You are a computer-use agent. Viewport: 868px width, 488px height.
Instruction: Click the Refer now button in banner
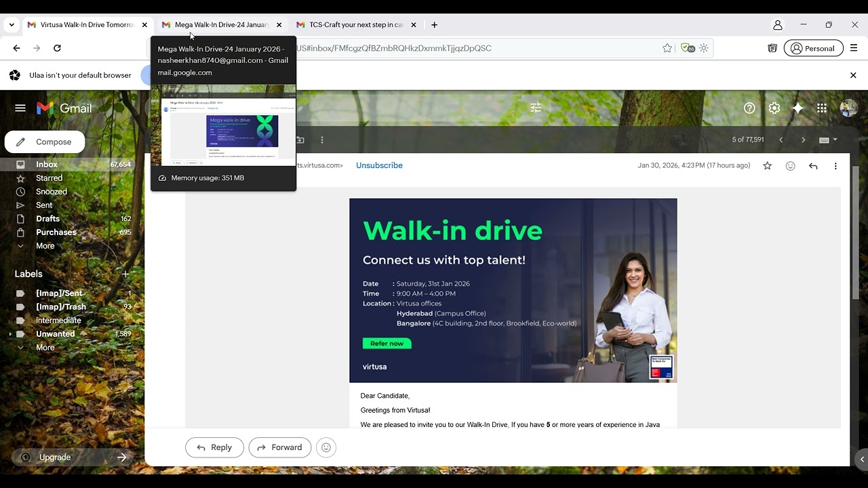pyautogui.click(x=387, y=344)
